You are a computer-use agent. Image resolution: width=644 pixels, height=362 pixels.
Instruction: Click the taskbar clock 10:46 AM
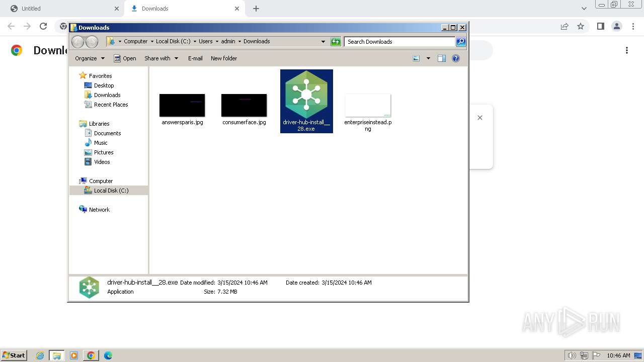pyautogui.click(x=618, y=355)
